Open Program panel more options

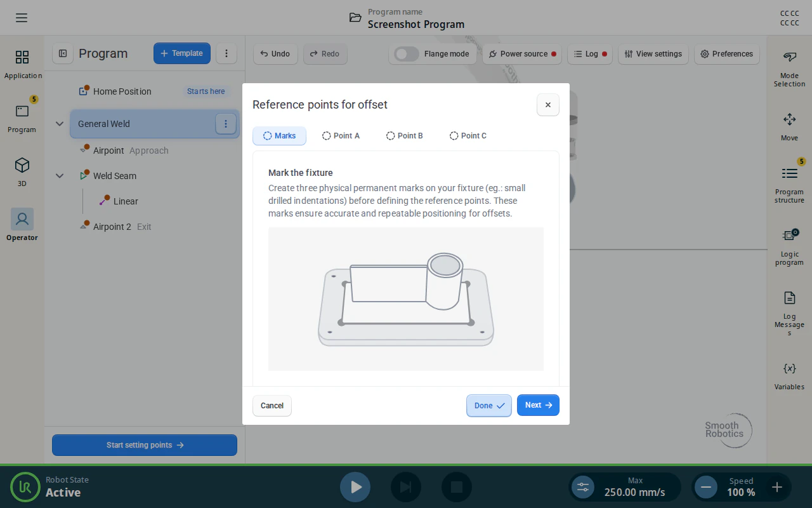(x=226, y=54)
